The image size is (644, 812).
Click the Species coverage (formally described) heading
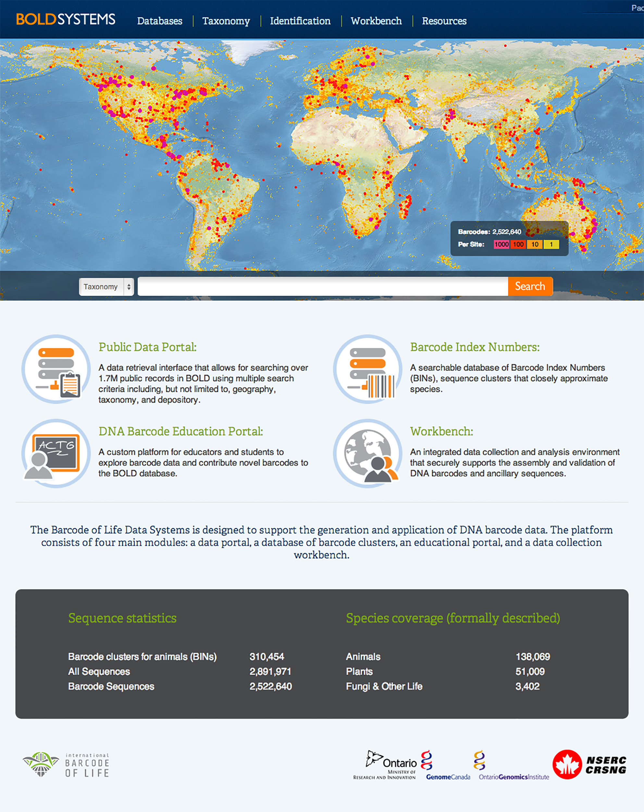coord(453,618)
